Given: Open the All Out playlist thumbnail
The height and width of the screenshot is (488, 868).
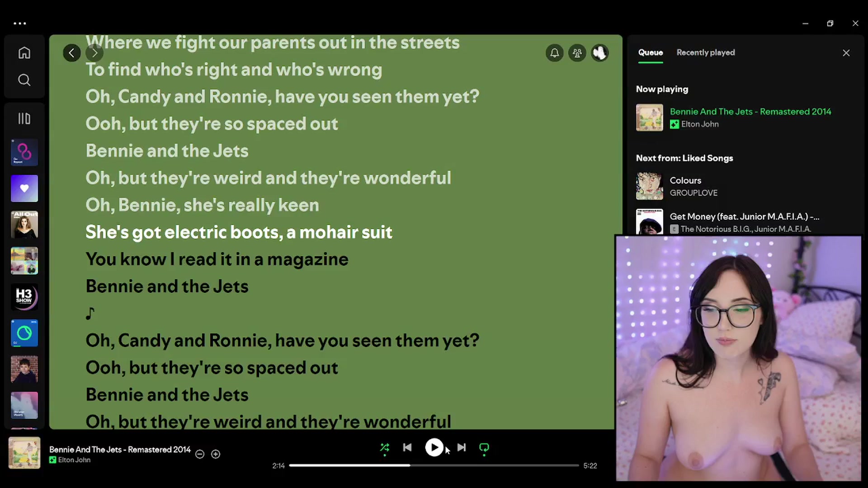Looking at the screenshot, I should 24,225.
